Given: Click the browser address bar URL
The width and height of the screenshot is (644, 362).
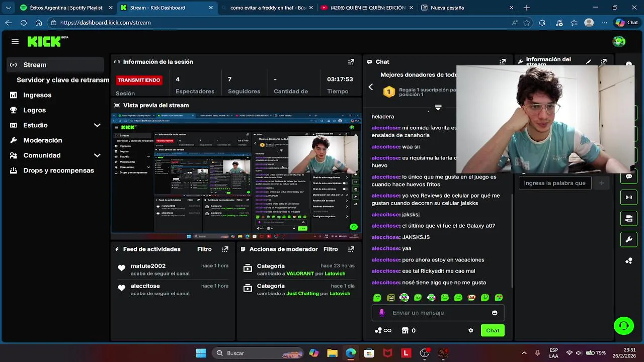Looking at the screenshot, I should click(105, 23).
